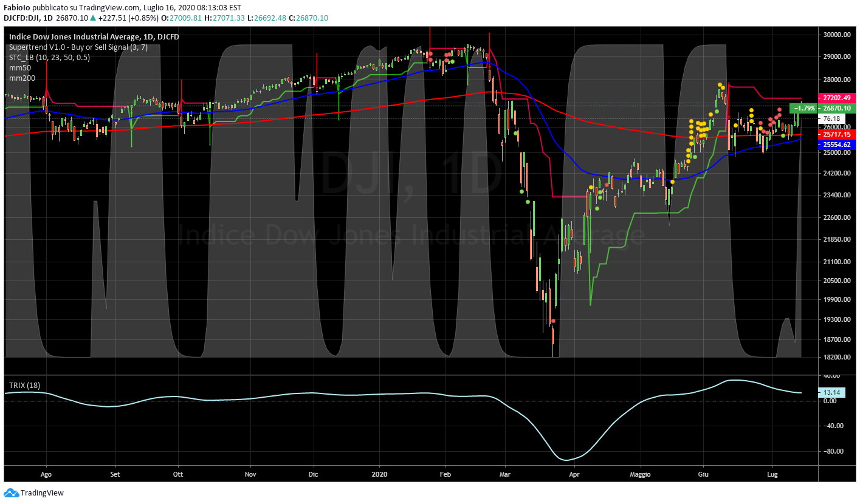860x504 pixels.
Task: Select the TRIX (18) indicator label
Action: pyautogui.click(x=24, y=386)
